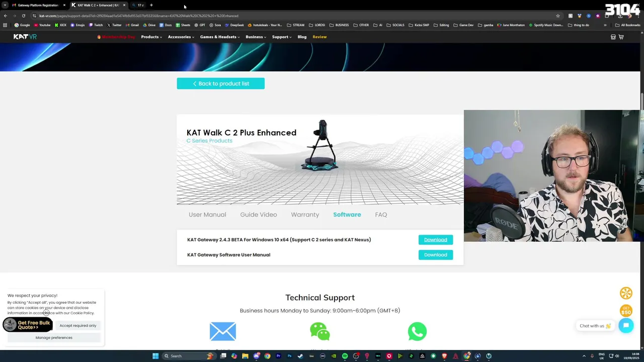Download KAT Gateway Software User Manual
644x362 pixels.
click(x=436, y=255)
